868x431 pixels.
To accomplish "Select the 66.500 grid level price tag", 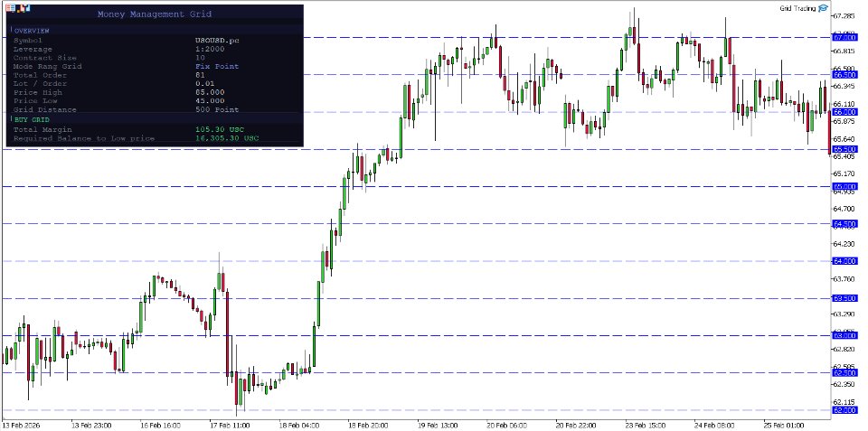I will (x=845, y=75).
